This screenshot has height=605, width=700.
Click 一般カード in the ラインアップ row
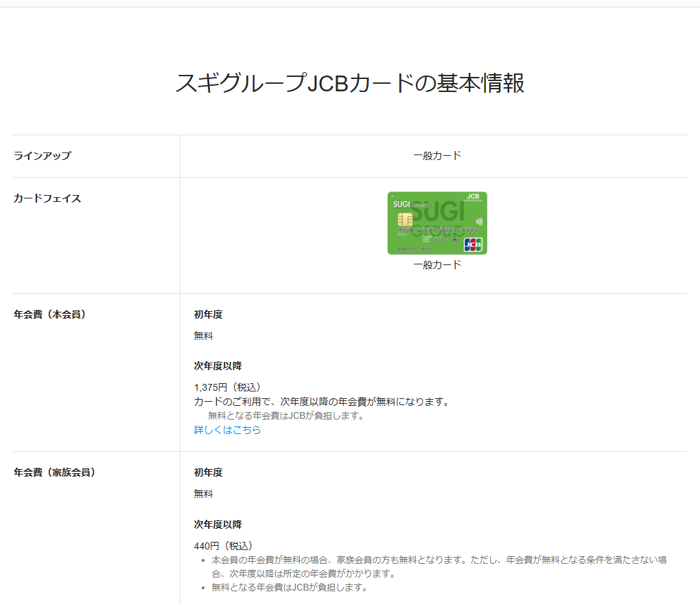[x=437, y=156]
